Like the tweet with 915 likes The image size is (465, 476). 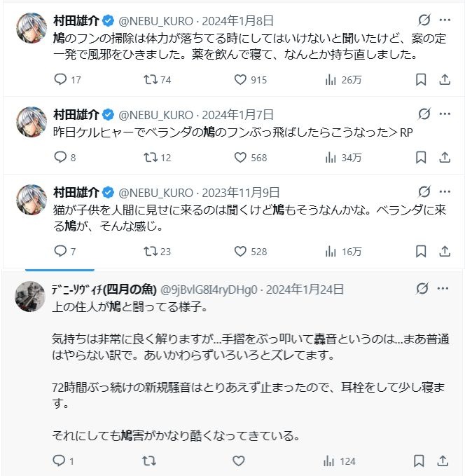pyautogui.click(x=250, y=79)
